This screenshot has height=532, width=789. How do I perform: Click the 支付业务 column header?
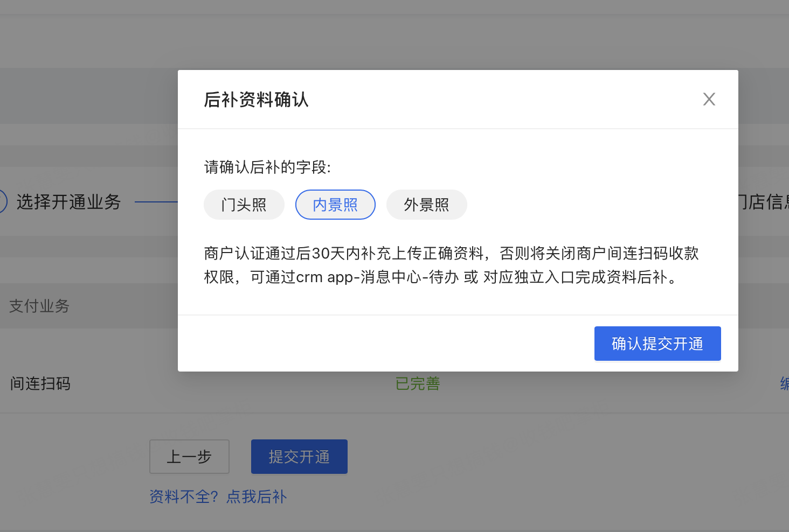[x=39, y=306]
